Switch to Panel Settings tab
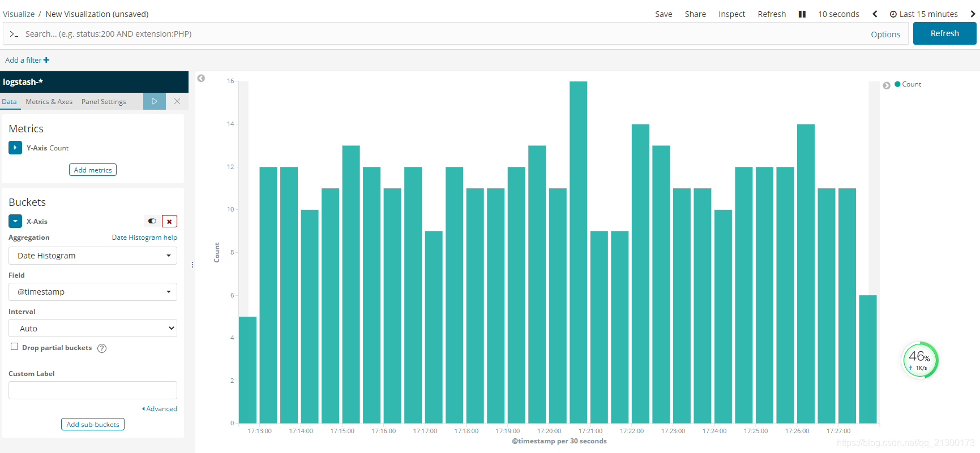 104,102
